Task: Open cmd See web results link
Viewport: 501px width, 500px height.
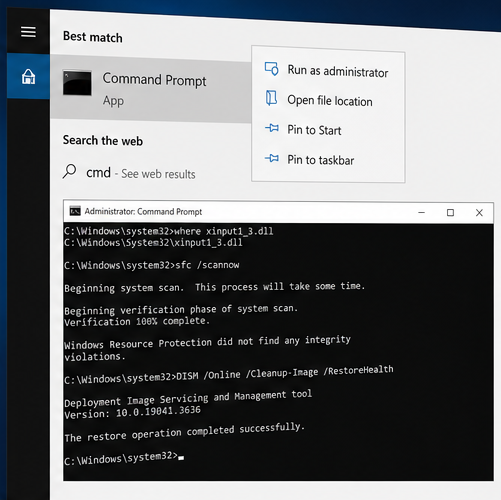Action: pos(141,173)
